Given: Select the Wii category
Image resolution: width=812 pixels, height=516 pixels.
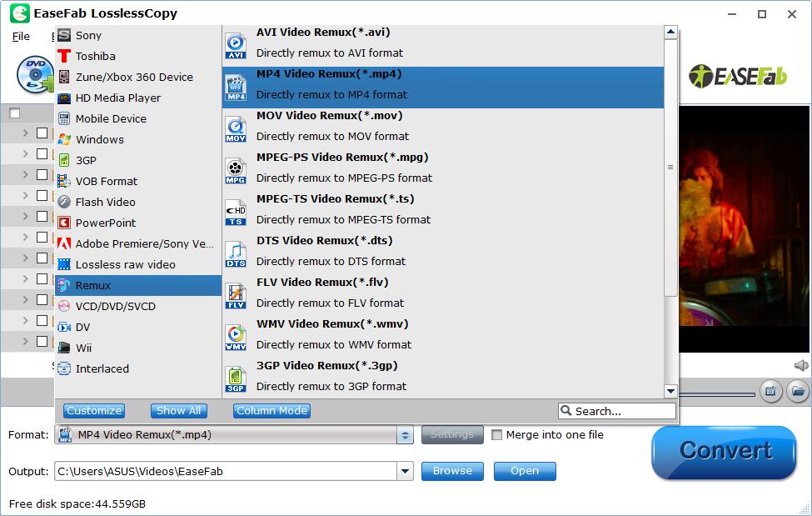Looking at the screenshot, I should [138, 348].
